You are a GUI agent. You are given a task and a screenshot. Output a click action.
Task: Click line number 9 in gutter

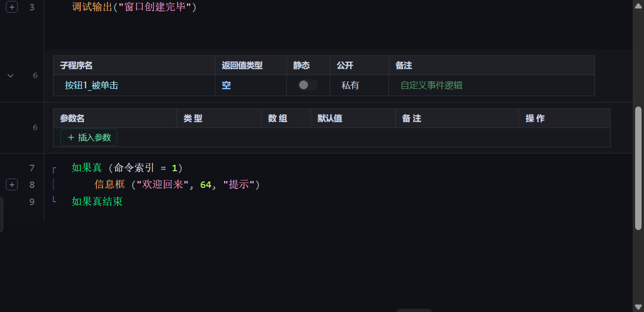click(32, 202)
